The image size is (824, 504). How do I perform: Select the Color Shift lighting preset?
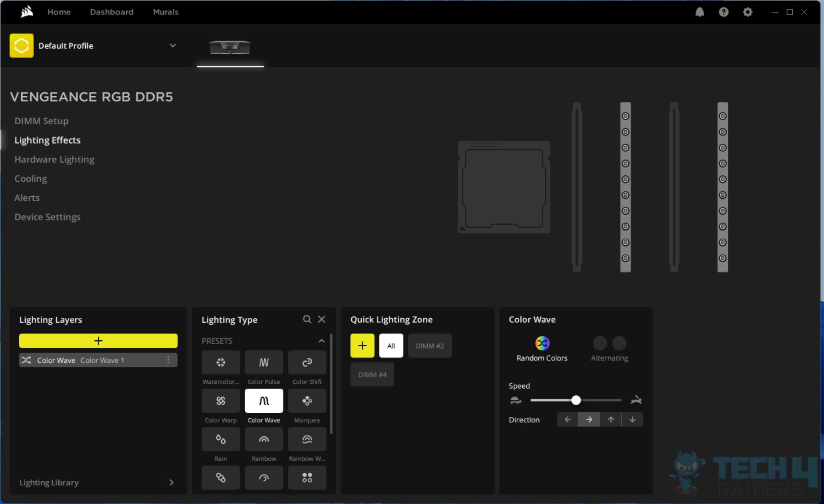(307, 362)
